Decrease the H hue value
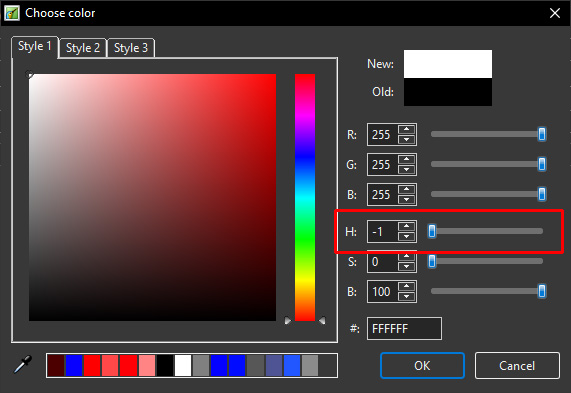 point(406,236)
